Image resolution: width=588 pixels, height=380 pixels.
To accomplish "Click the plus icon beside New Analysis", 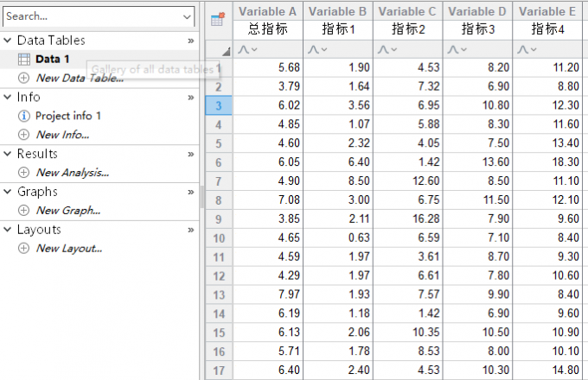I will coord(23,172).
